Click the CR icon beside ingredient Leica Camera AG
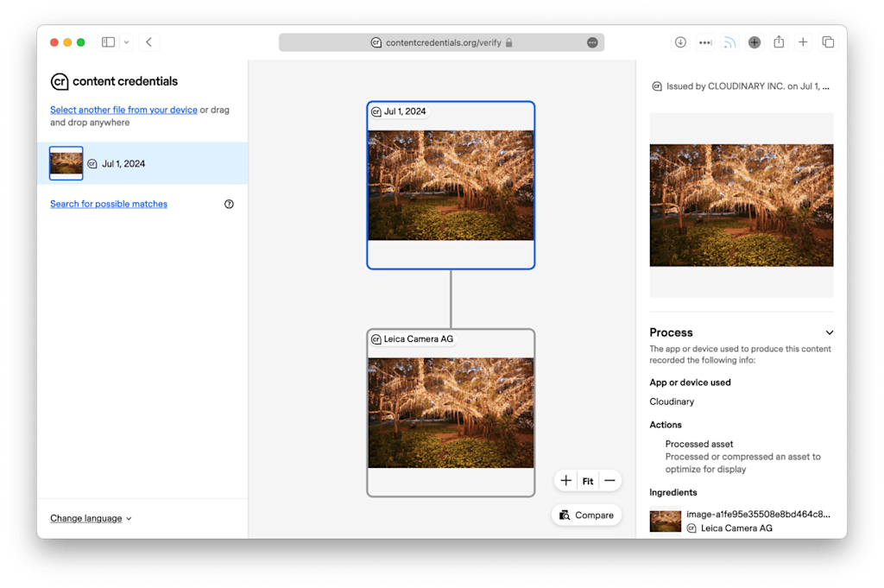884x588 pixels. pyautogui.click(x=691, y=528)
